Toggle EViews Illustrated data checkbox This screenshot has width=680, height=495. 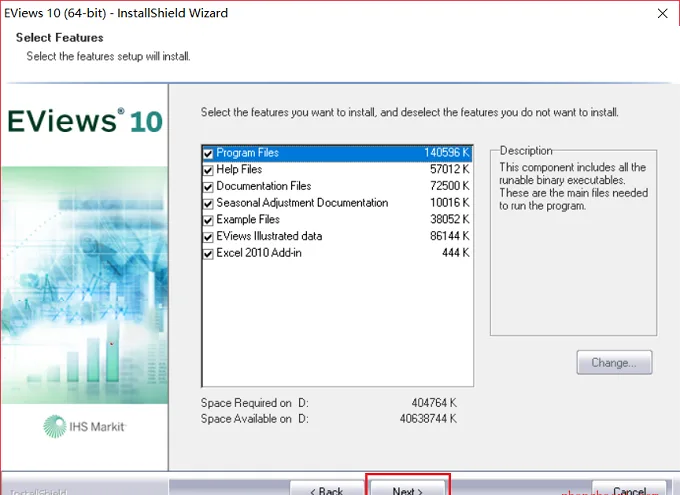click(x=208, y=237)
